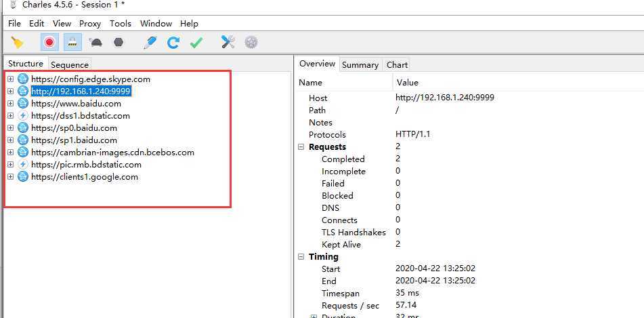Select the Requests / sec value 57.14
The width and height of the screenshot is (644, 318).
406,305
